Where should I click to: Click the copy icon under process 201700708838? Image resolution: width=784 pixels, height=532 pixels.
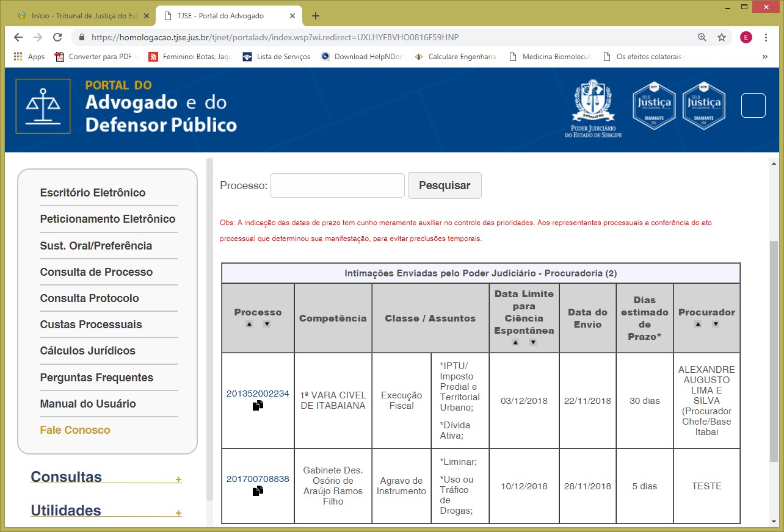pyautogui.click(x=258, y=491)
